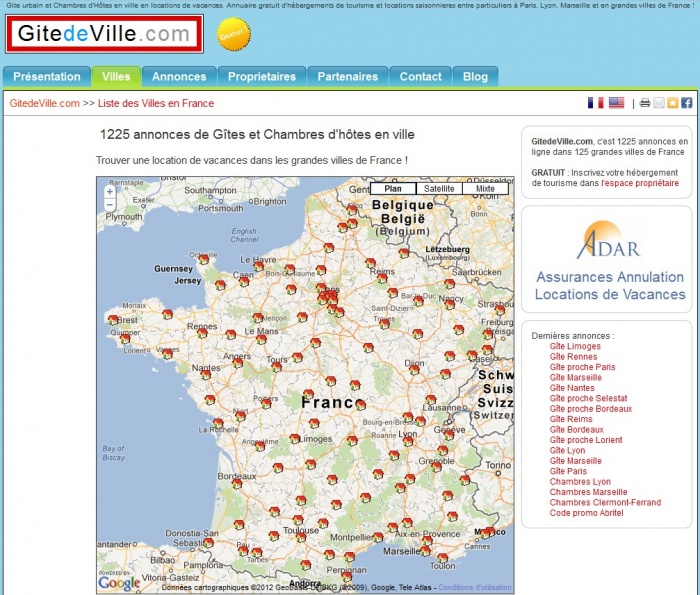Switch language with the US flag icon

(x=617, y=103)
